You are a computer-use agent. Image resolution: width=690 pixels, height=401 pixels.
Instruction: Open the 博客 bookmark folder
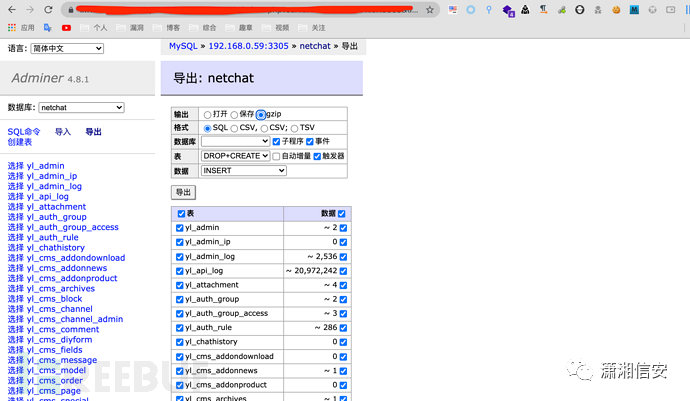click(166, 28)
